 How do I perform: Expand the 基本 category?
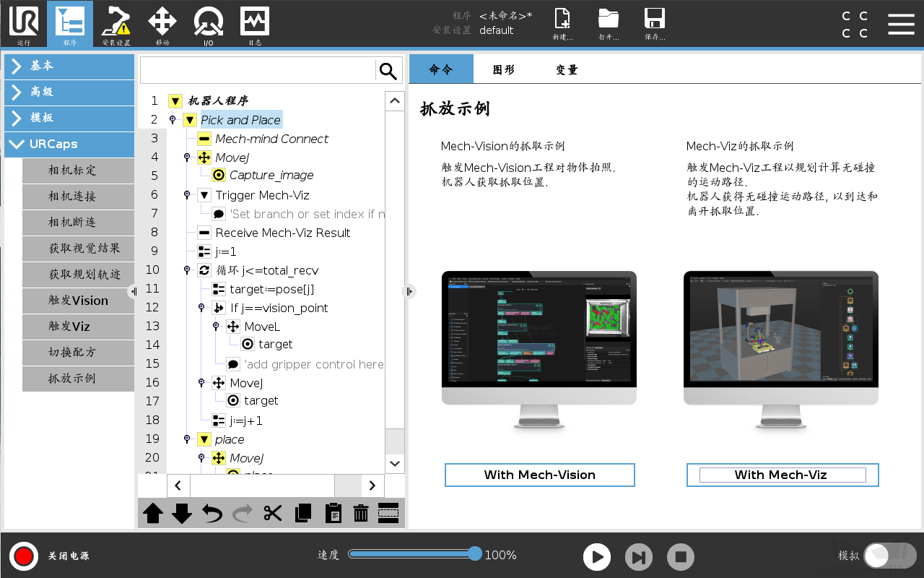pyautogui.click(x=69, y=66)
